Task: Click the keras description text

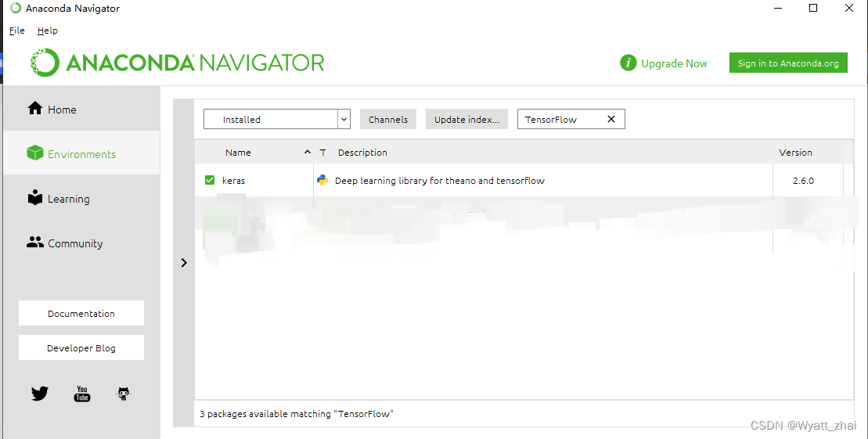Action: click(x=440, y=181)
